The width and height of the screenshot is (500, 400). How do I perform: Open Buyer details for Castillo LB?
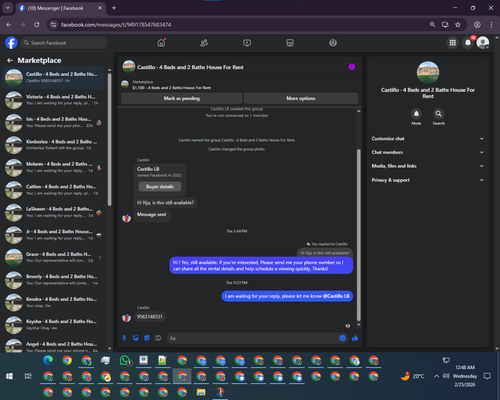click(x=160, y=187)
